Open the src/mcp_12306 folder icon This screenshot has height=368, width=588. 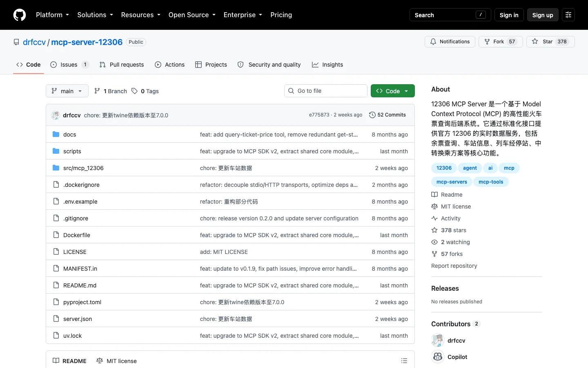tap(56, 168)
